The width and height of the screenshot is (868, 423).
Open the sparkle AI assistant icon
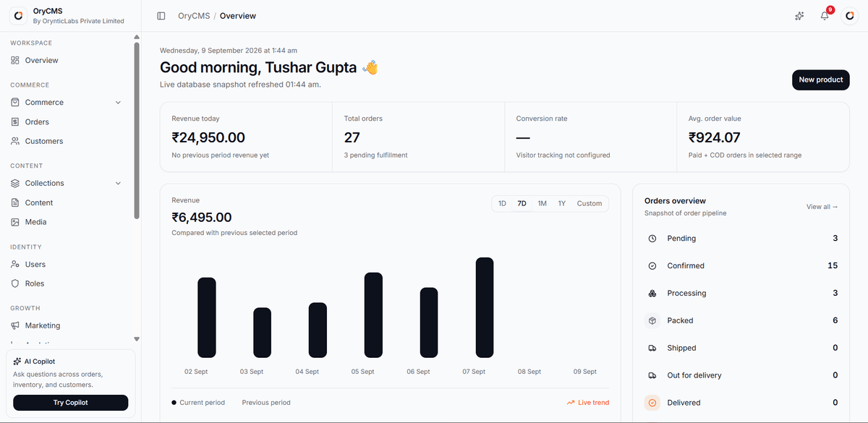[x=799, y=16]
